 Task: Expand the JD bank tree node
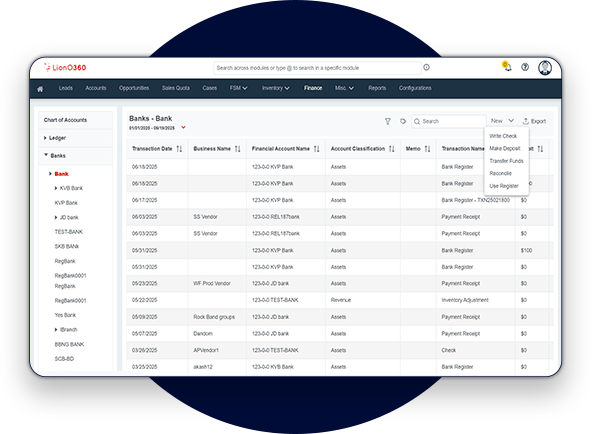pos(56,217)
